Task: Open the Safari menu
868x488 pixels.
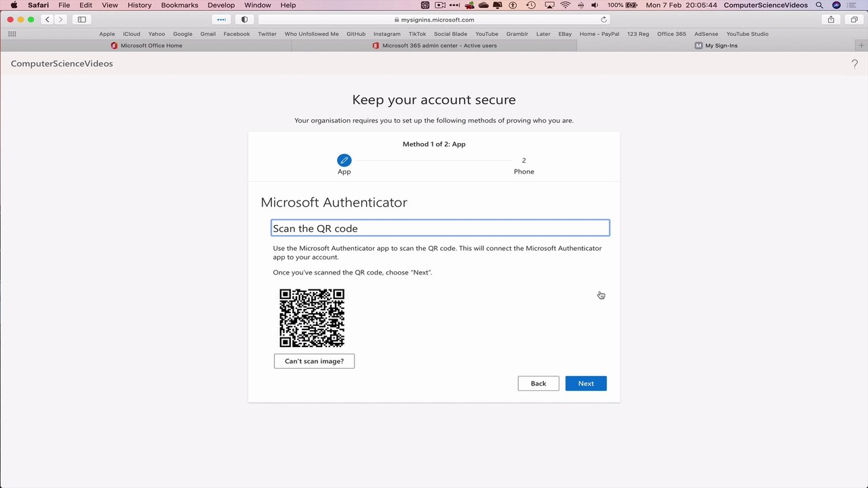Action: coord(38,5)
